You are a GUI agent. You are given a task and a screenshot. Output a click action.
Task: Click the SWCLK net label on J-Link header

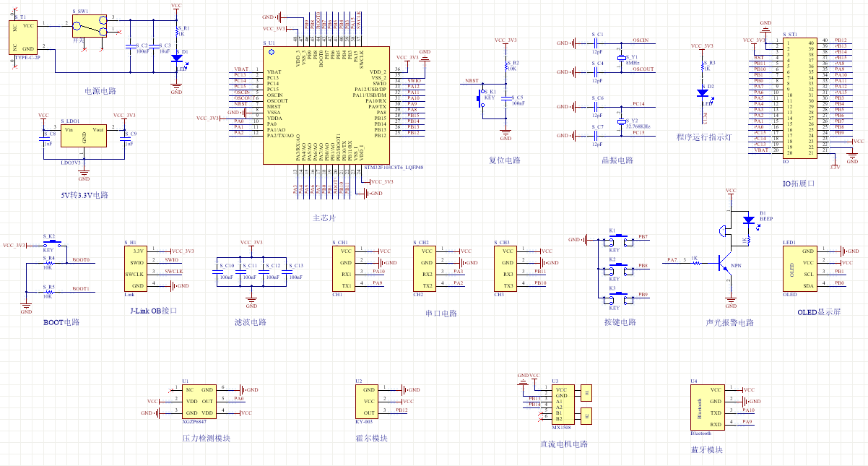pos(174,271)
